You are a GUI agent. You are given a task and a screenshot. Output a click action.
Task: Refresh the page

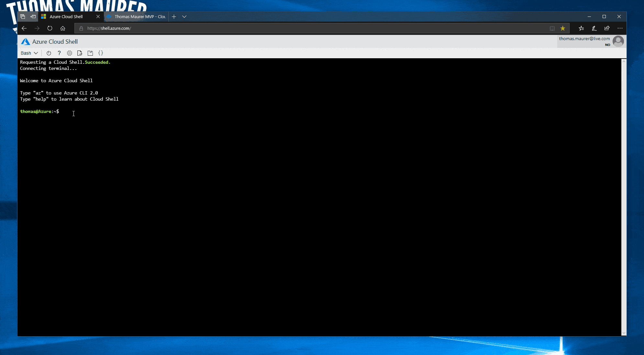(x=50, y=28)
